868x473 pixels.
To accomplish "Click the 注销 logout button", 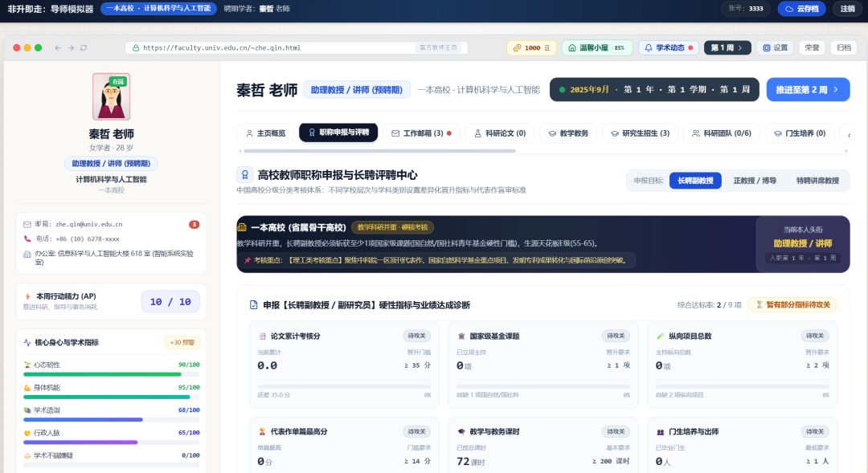I will pos(848,9).
